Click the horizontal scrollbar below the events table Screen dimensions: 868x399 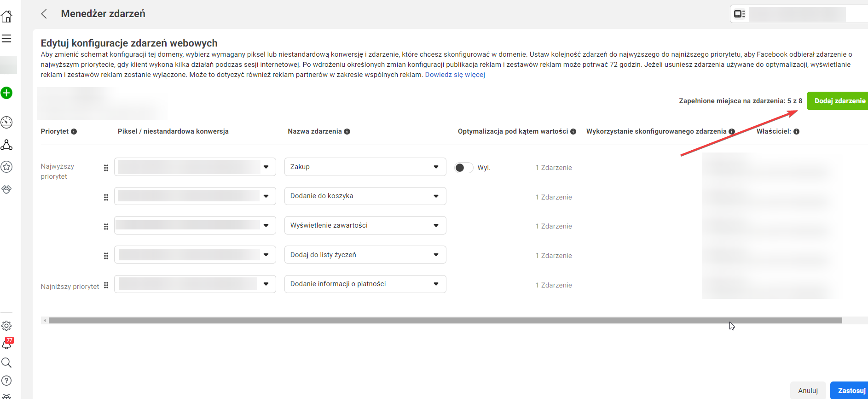click(x=445, y=321)
